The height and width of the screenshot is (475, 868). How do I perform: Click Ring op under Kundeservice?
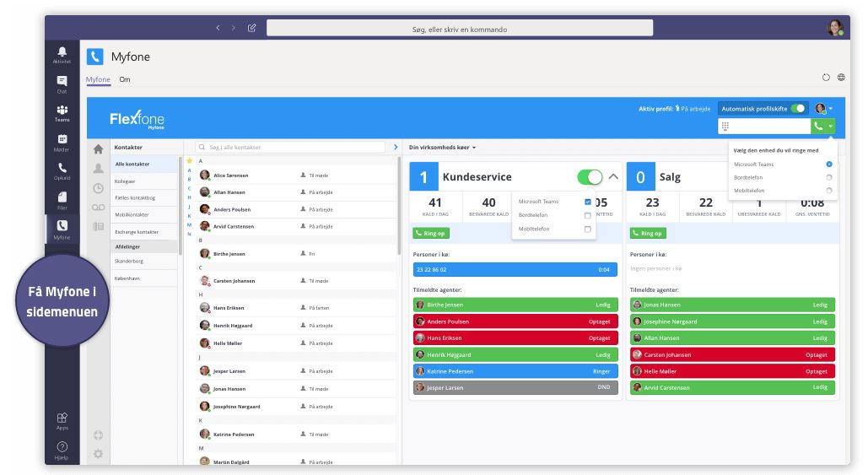point(431,234)
